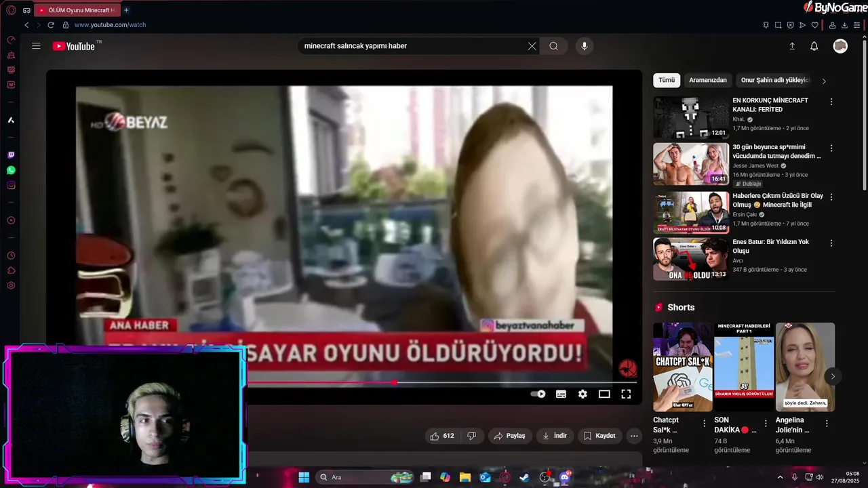Viewport: 868px width, 488px height.
Task: Open Steam from the taskbar
Action: (x=524, y=477)
